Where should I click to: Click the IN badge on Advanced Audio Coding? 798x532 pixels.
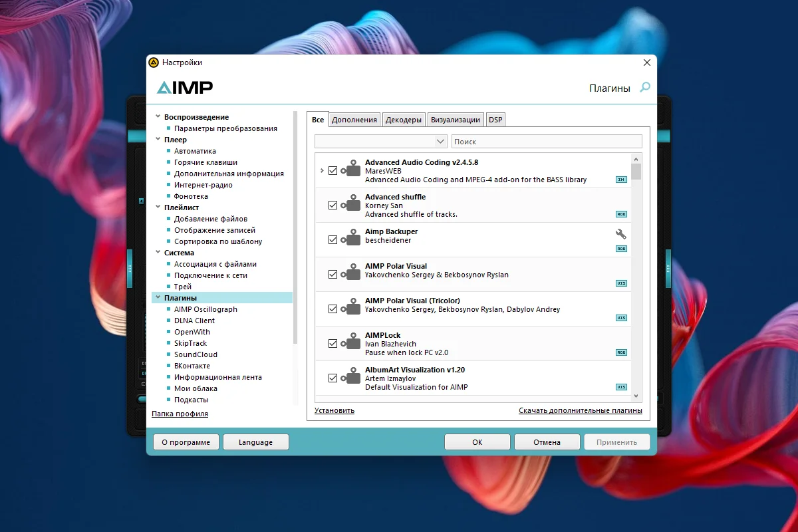621,180
